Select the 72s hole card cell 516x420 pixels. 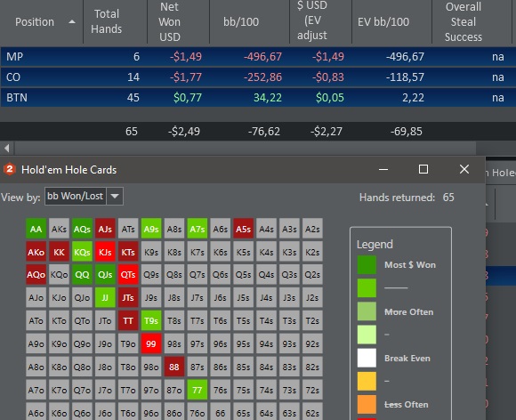pyautogui.click(x=312, y=390)
